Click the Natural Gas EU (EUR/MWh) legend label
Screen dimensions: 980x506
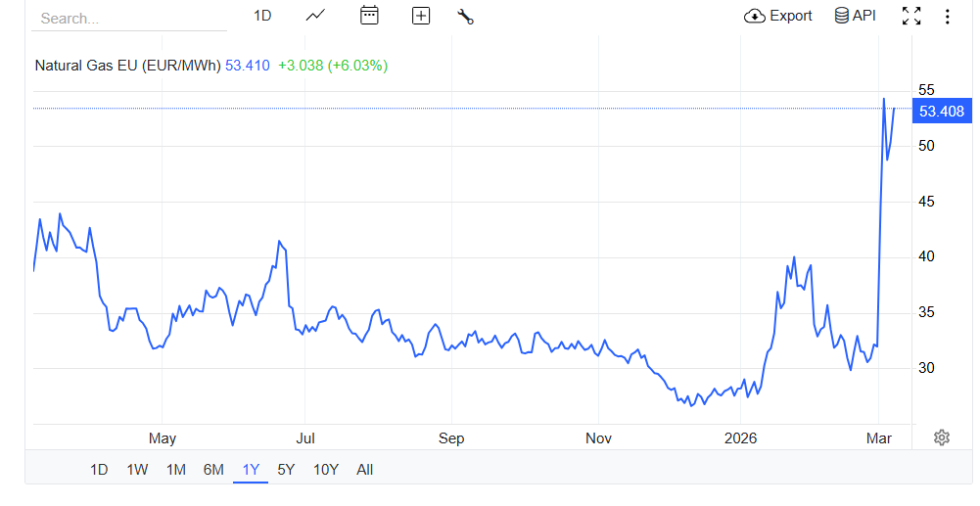click(x=127, y=65)
